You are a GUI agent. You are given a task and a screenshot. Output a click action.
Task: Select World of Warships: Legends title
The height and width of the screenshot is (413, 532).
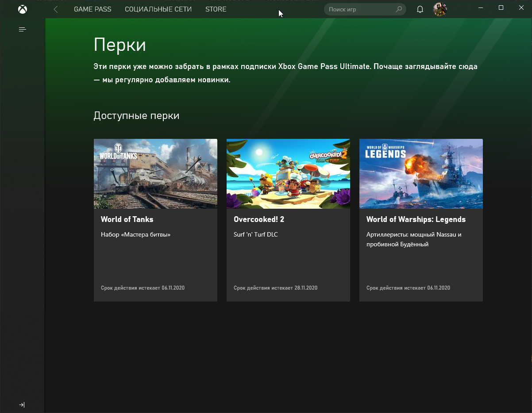tap(416, 219)
